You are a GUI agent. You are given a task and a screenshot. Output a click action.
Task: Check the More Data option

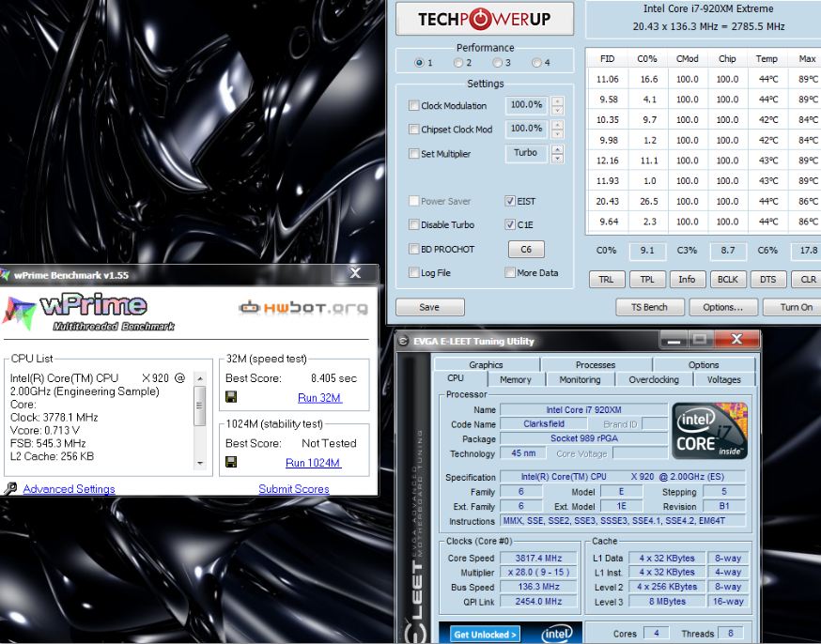(510, 272)
